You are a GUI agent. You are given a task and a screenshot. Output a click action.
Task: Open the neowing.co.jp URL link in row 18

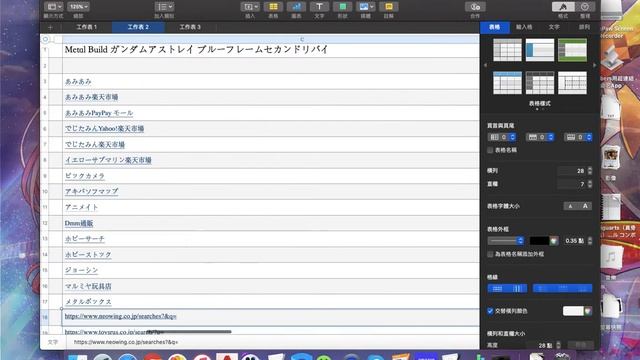[x=120, y=316]
